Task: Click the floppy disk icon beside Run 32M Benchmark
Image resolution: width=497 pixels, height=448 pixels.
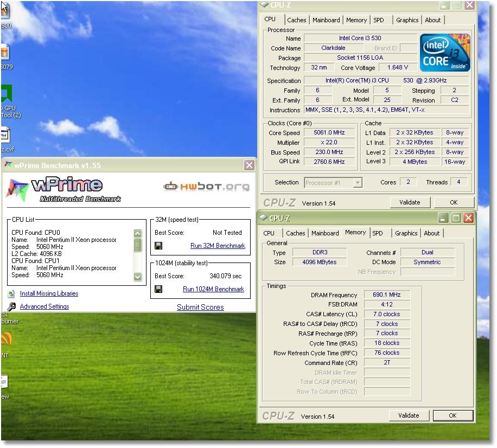Action: [158, 246]
